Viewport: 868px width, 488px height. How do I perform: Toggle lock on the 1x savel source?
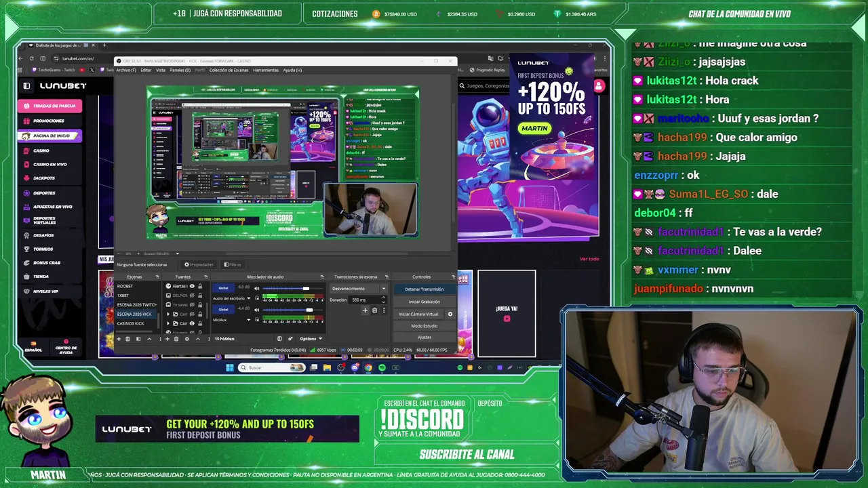[x=200, y=305]
